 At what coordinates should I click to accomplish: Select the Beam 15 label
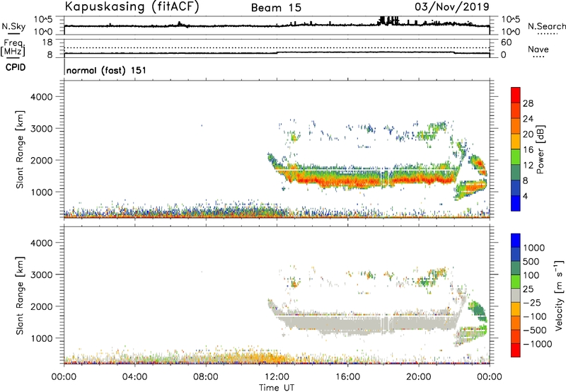pos(276,8)
